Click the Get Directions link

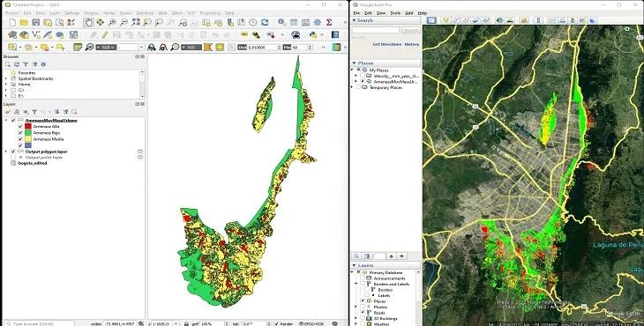(x=387, y=44)
